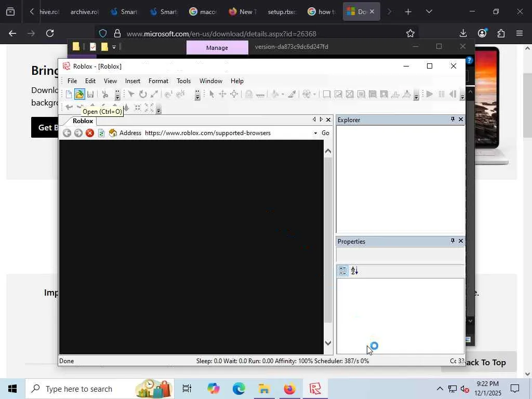Toggle auto-hide pin on Properties panel
This screenshot has width=532, height=399.
click(x=453, y=241)
